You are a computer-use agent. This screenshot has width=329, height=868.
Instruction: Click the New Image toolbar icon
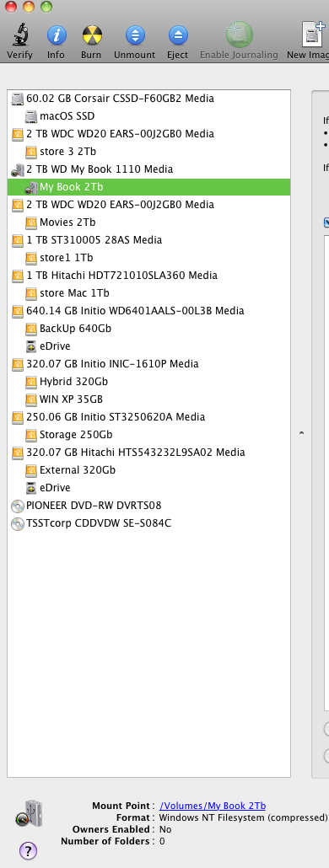click(313, 35)
